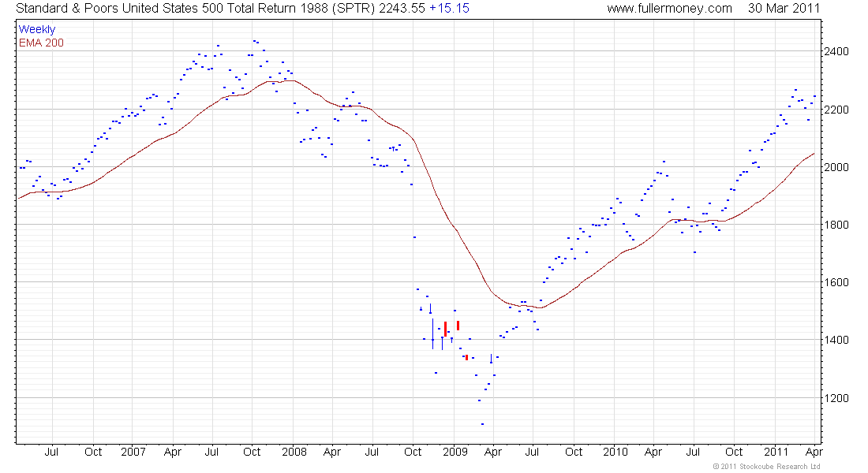Click the 2000 price axis label

(836, 167)
